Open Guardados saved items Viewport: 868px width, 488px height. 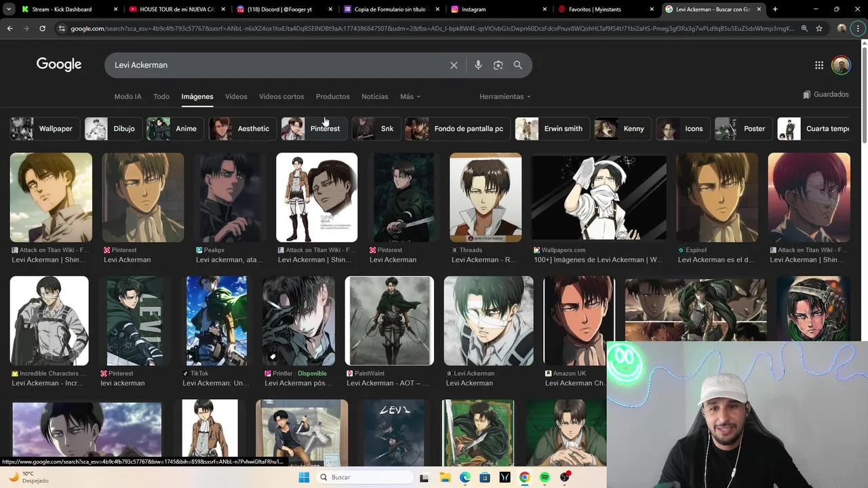tap(825, 95)
